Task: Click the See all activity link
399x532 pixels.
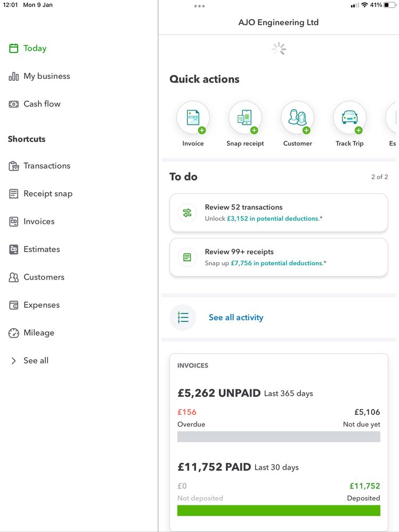Action: click(236, 317)
